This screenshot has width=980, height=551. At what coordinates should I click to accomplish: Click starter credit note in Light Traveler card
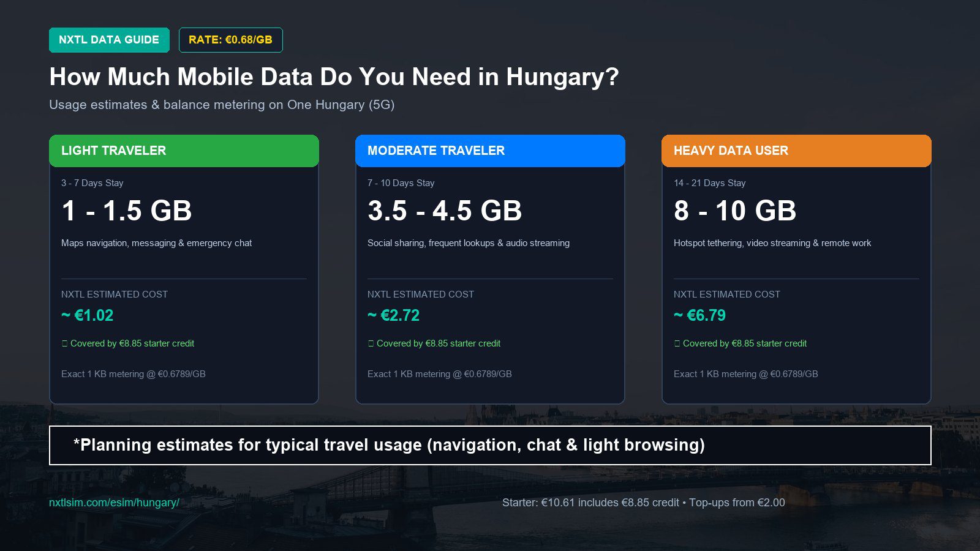coord(128,343)
